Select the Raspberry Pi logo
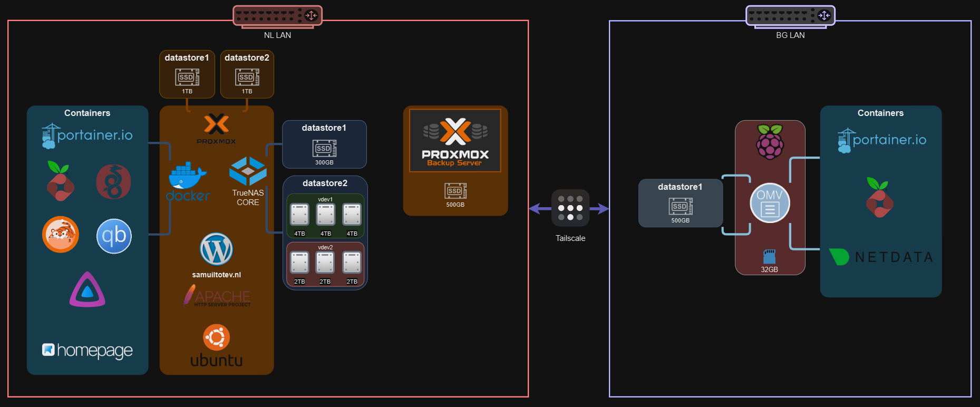The height and width of the screenshot is (407, 980). click(x=770, y=141)
